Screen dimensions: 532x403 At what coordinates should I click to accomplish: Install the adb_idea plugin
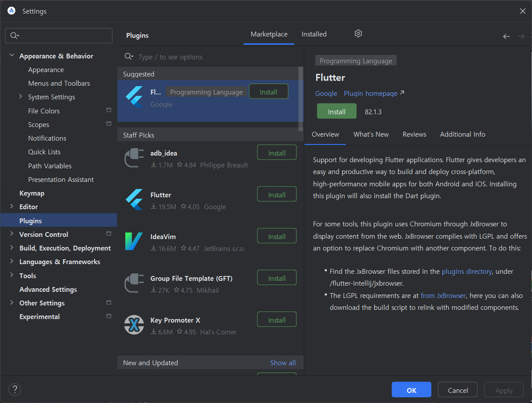click(x=277, y=152)
